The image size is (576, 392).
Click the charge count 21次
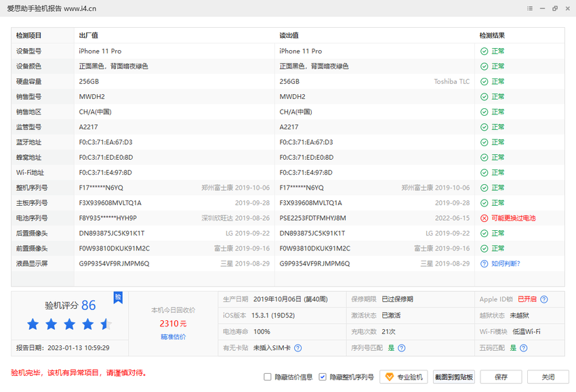pos(389,332)
